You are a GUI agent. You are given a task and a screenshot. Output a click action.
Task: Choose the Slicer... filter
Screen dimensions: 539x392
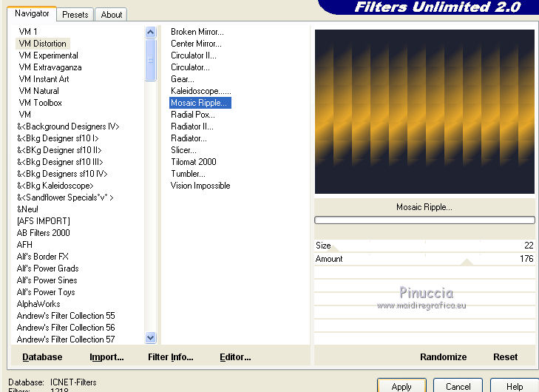point(183,150)
